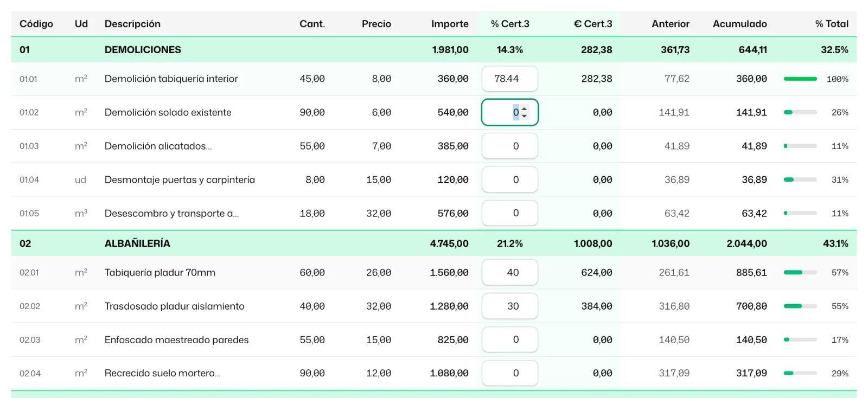This screenshot has height=398, width=868.
Task: Click ALBAÑILERÍA accumulated amount '2.044,00'
Action: [x=747, y=243]
